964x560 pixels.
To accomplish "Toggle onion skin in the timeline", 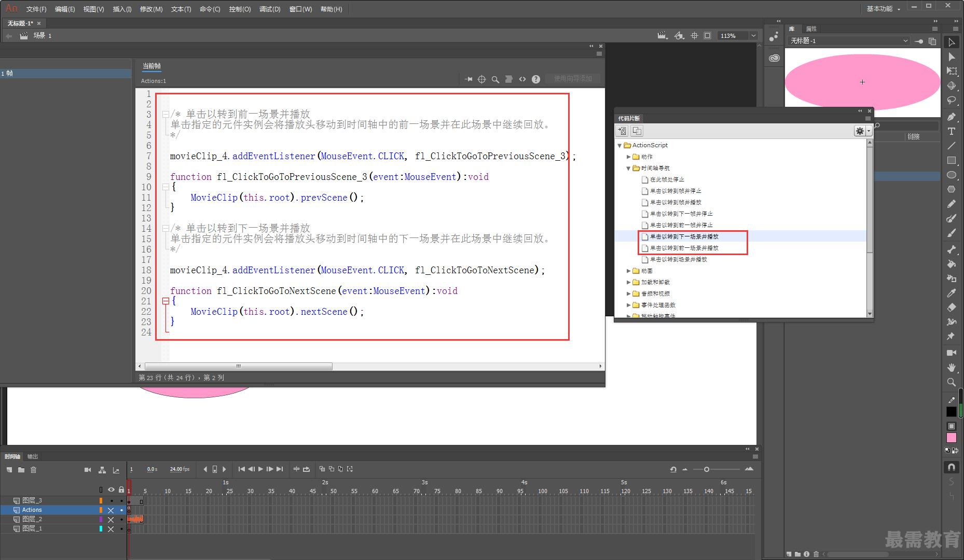I will coord(322,469).
